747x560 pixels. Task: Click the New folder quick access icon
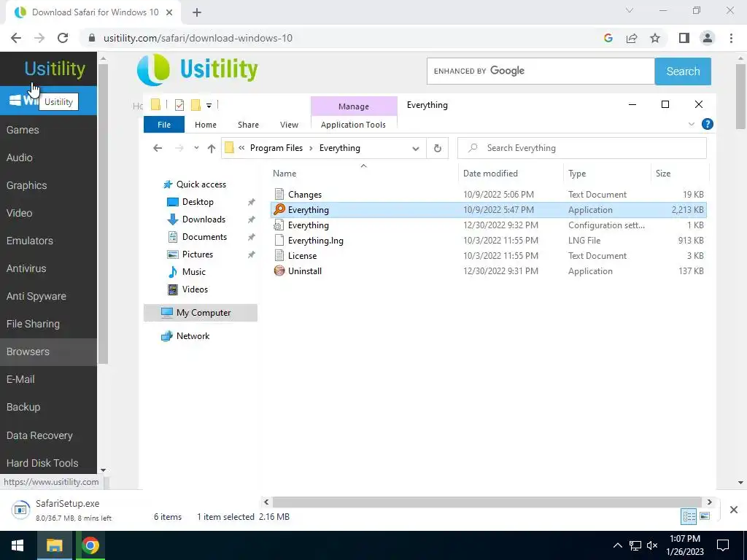click(x=196, y=105)
